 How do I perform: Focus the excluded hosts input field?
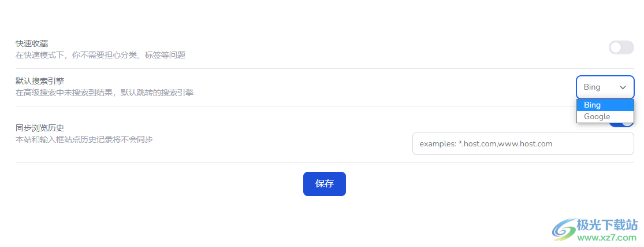click(x=523, y=143)
